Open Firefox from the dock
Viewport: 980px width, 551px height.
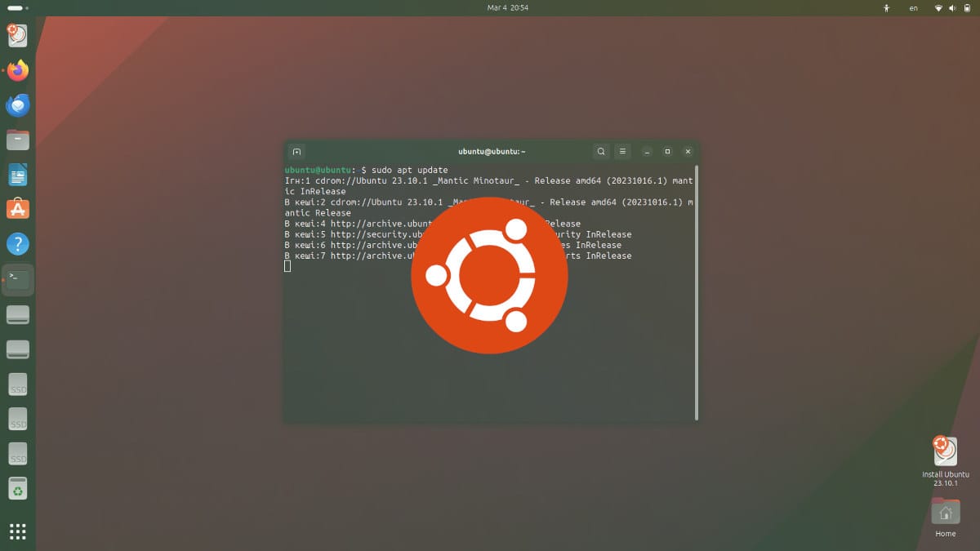click(18, 70)
